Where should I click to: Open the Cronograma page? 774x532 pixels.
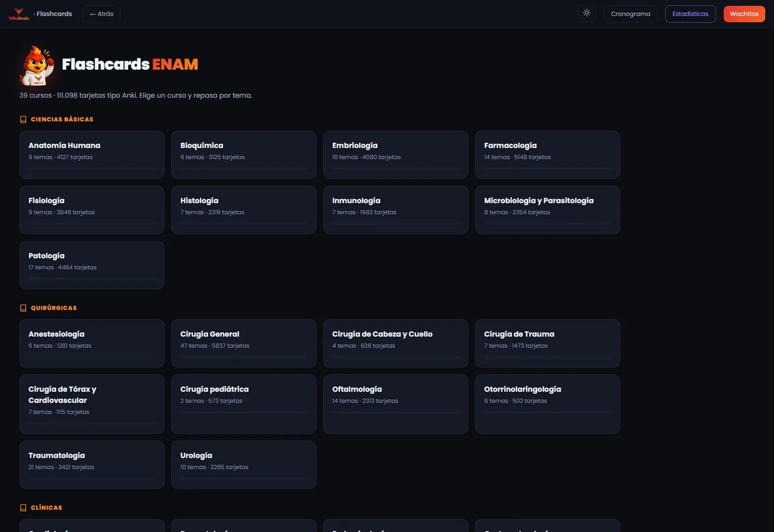click(630, 14)
